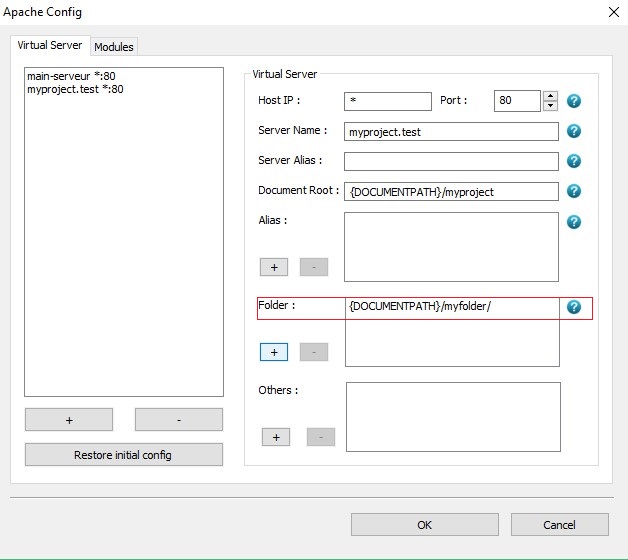Click the help icon beside Alias list
The width and height of the screenshot is (628, 560).
click(574, 221)
